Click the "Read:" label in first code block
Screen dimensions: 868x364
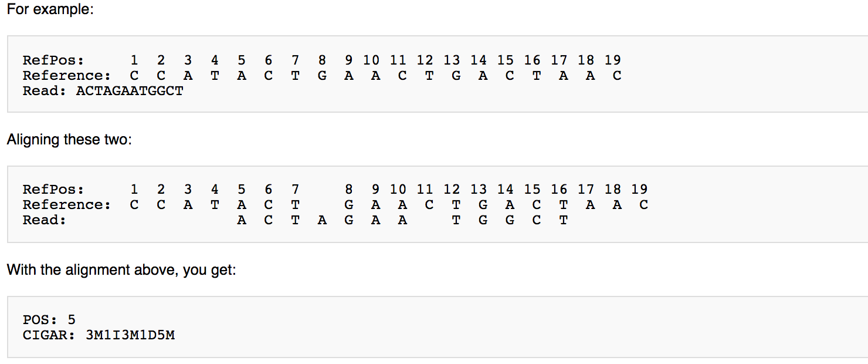tap(45, 91)
